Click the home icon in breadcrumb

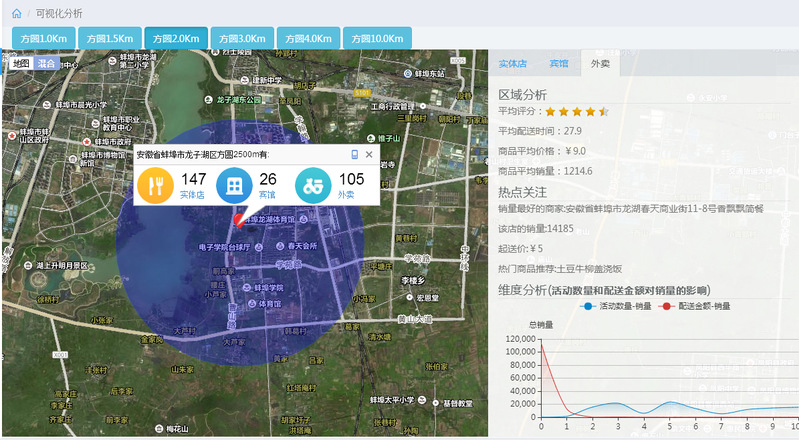click(16, 14)
